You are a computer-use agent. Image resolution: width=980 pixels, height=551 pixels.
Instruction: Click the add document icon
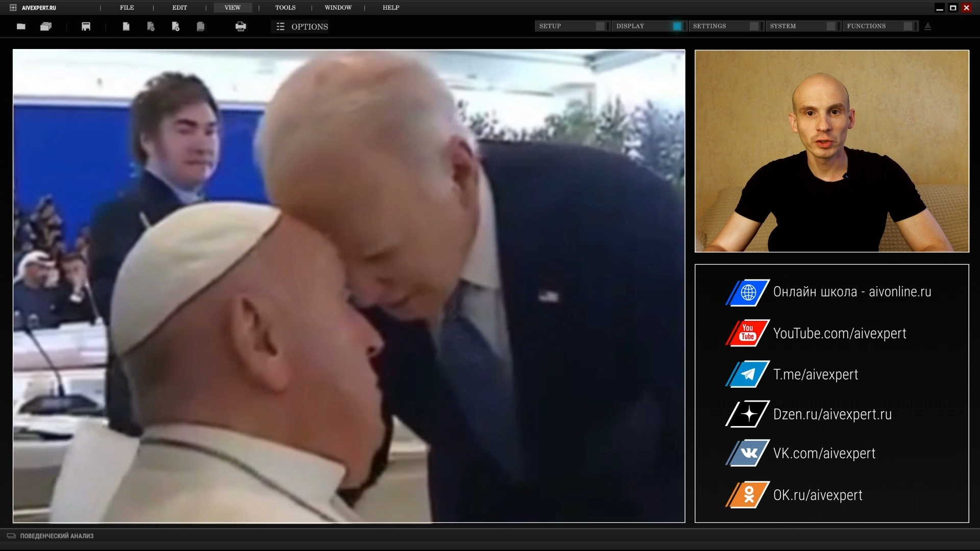[x=176, y=27]
